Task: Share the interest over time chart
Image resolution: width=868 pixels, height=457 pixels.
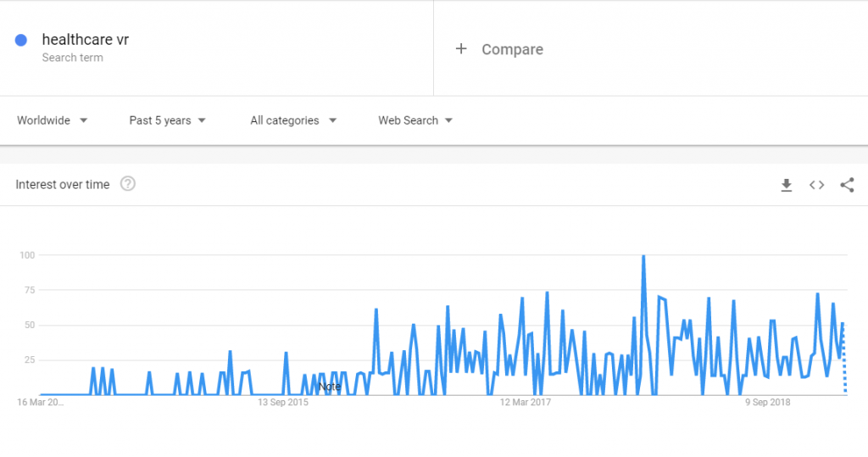Action: pyautogui.click(x=847, y=185)
